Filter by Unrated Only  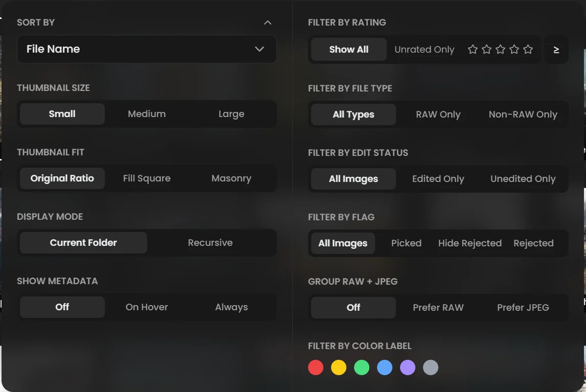(x=424, y=50)
